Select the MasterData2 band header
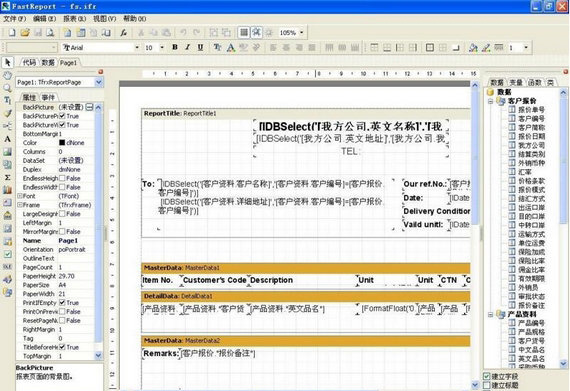 (x=306, y=340)
